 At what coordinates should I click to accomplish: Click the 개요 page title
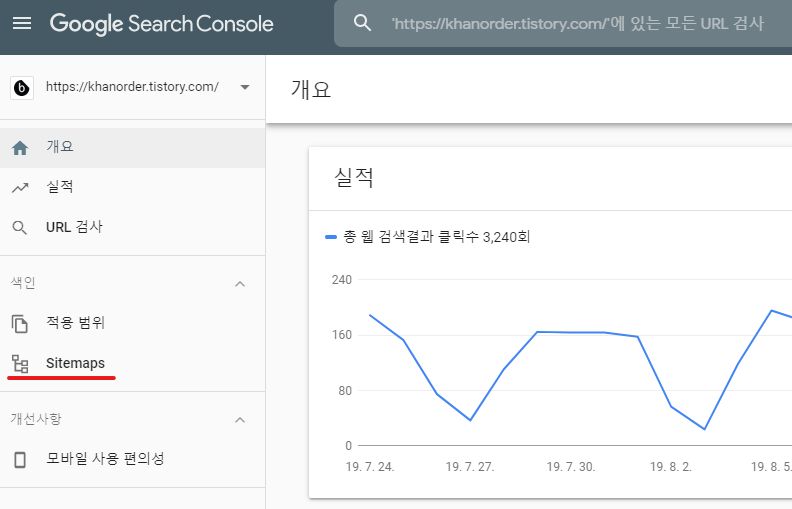[x=311, y=90]
